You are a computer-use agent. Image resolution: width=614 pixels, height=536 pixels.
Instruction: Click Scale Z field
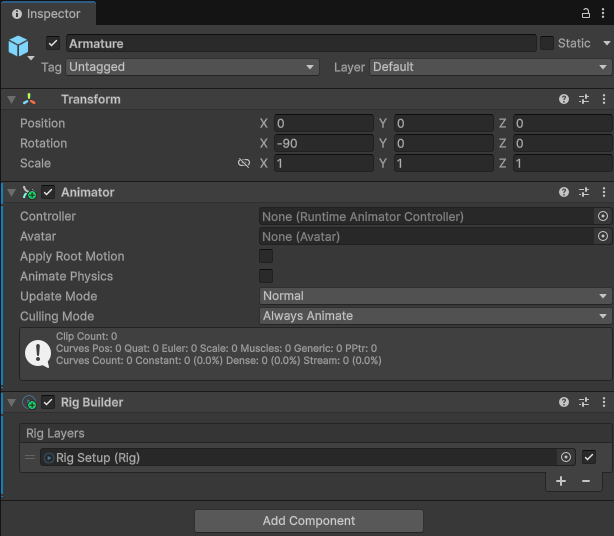point(563,163)
